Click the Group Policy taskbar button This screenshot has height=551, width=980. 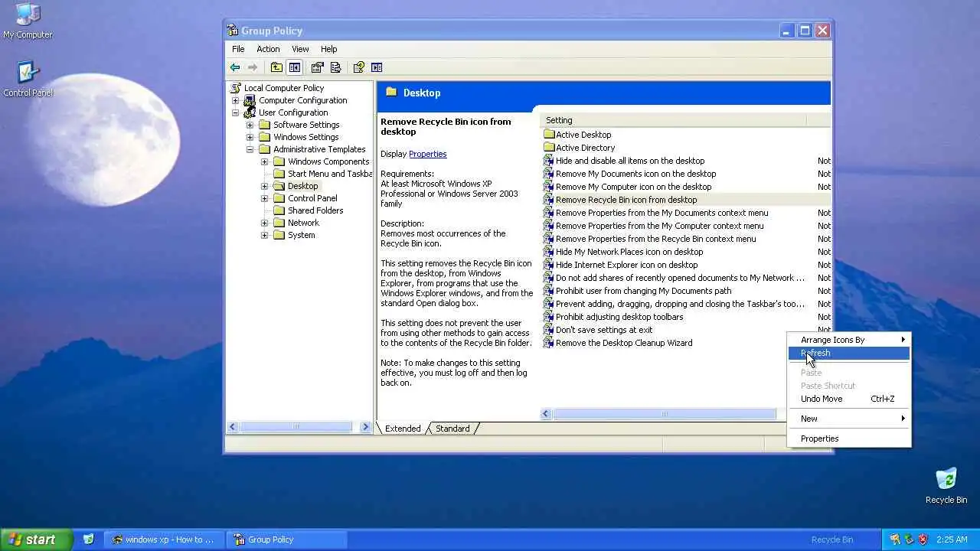[287, 540]
